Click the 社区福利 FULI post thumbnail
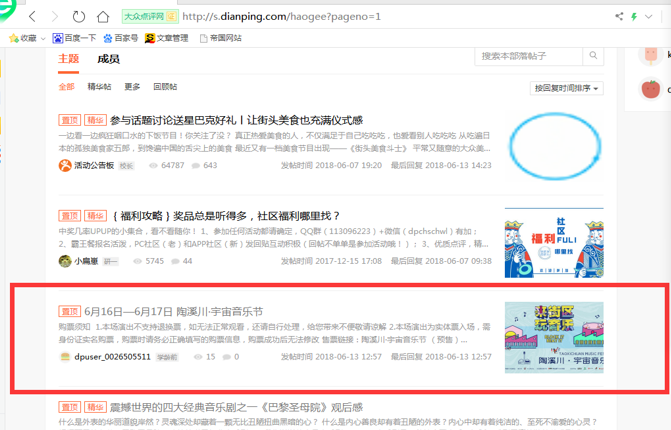The width and height of the screenshot is (671, 430). pos(554,243)
